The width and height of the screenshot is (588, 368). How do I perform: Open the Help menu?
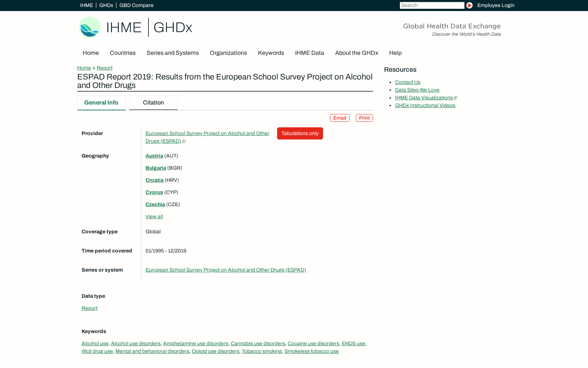tap(395, 53)
